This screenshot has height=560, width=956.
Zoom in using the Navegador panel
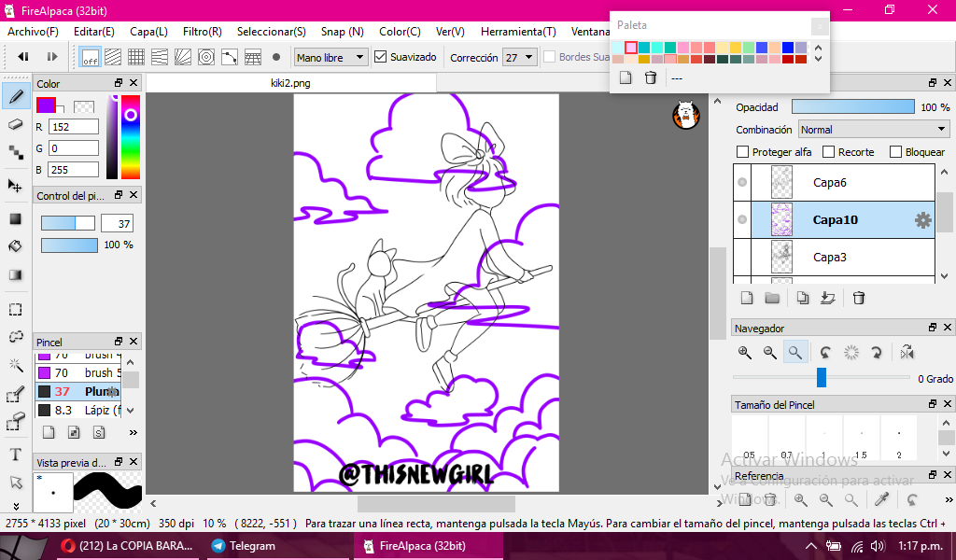click(744, 352)
